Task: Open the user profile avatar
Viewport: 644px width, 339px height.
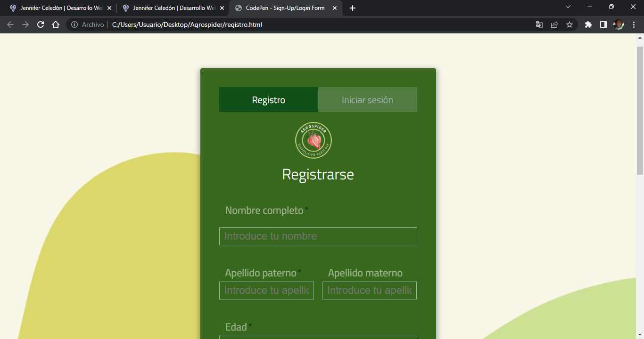Action: tap(619, 25)
